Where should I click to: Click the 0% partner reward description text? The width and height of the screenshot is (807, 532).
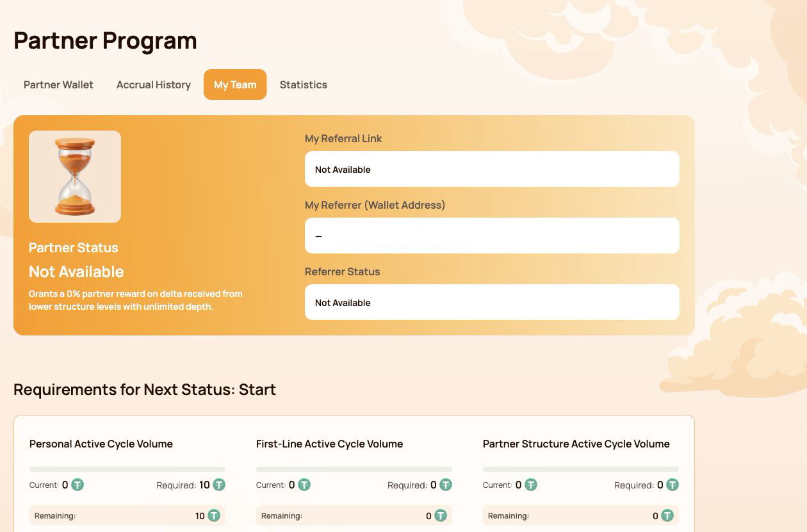[136, 300]
